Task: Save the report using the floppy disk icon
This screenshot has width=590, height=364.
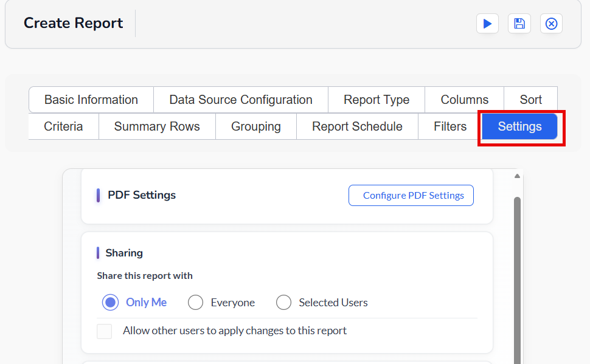Action: (x=519, y=24)
